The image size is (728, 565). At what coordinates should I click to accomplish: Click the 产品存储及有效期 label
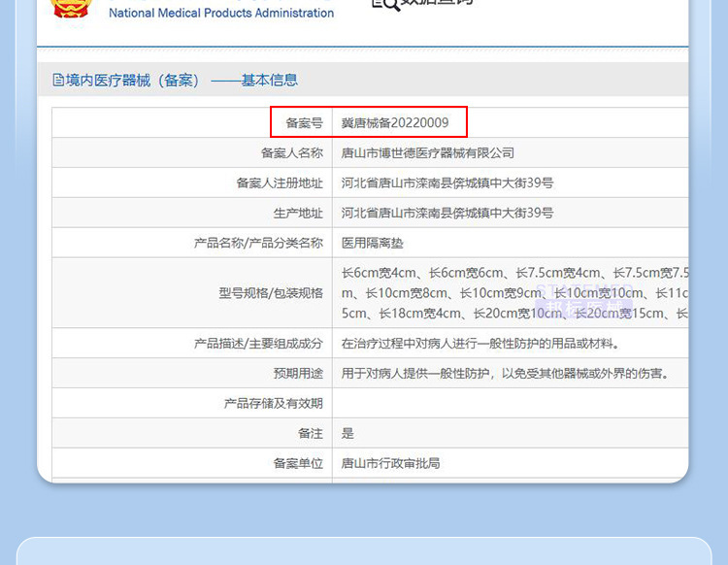[273, 404]
